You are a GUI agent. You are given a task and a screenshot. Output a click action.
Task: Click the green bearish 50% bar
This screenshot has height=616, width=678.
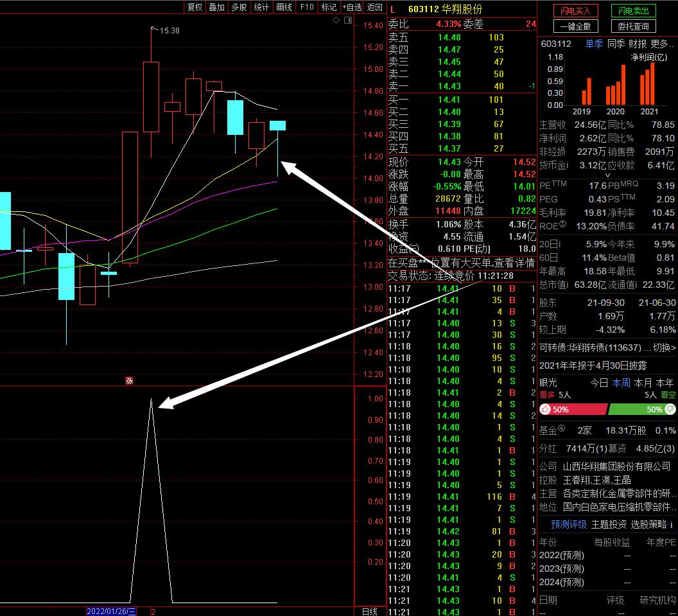click(641, 409)
